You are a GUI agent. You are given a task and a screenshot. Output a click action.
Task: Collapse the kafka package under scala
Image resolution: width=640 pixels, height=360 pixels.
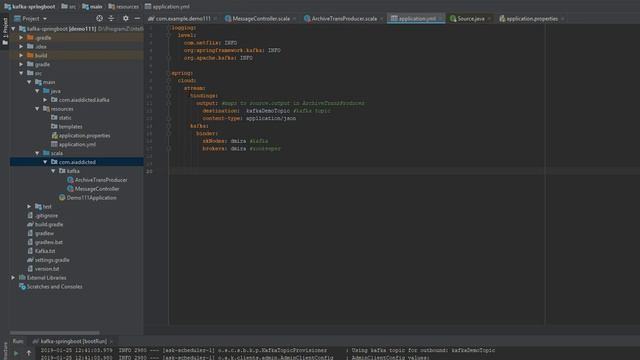(53, 171)
